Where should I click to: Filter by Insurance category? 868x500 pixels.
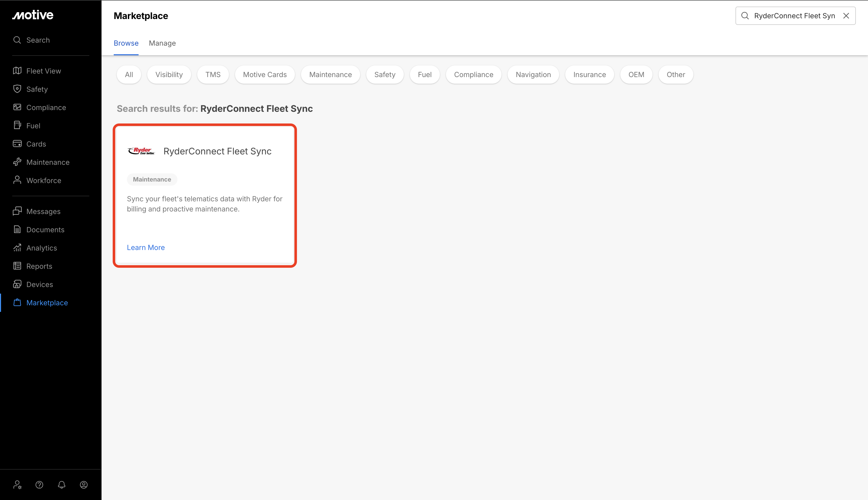coord(590,75)
